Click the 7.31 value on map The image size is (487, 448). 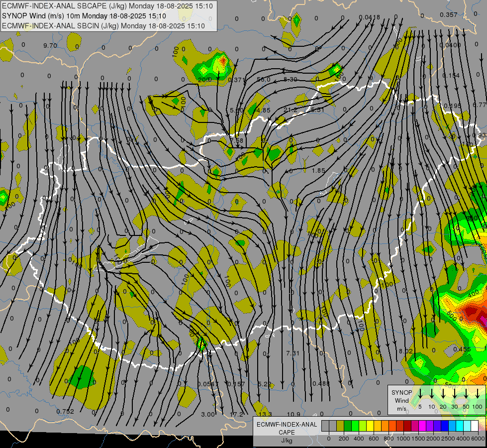click(292, 353)
